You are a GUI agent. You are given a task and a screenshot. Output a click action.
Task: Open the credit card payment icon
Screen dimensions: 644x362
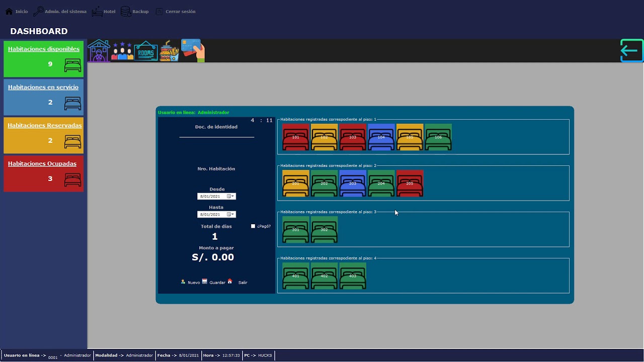point(193,50)
